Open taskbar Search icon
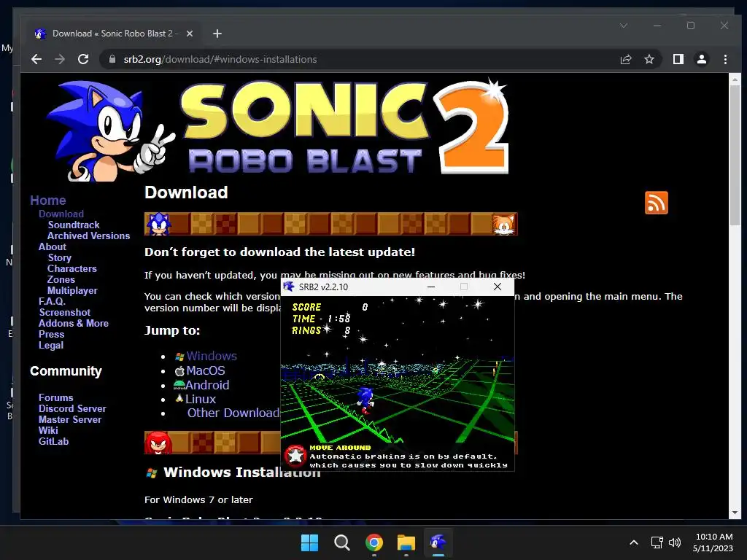747x560 pixels. [341, 542]
